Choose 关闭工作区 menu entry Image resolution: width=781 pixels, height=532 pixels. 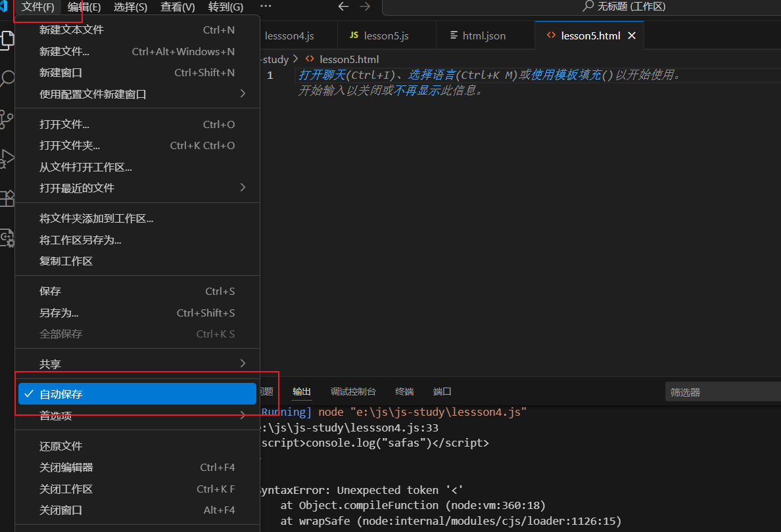137,489
